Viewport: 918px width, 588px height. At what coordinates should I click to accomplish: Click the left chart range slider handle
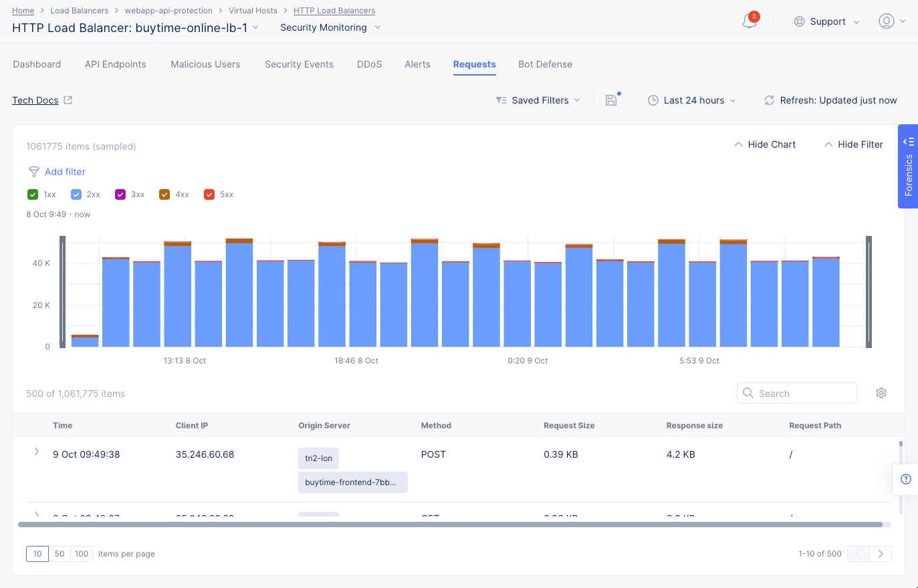tap(62, 292)
